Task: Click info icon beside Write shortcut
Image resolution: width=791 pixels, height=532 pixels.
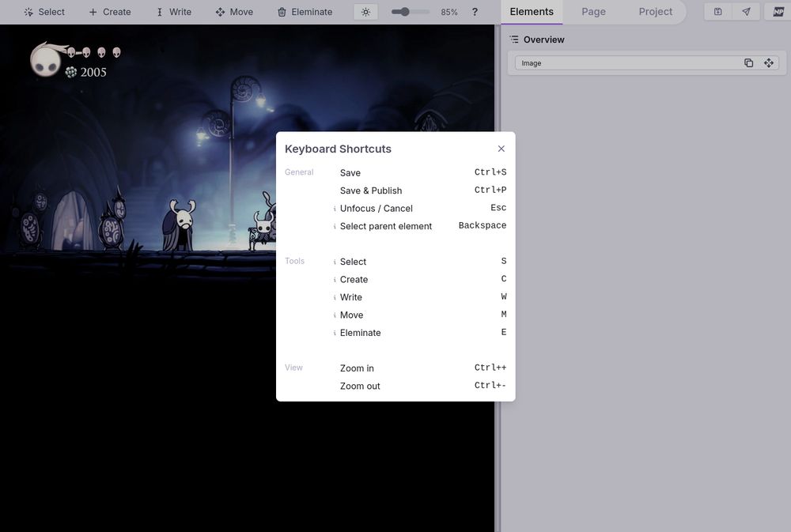Action: (x=335, y=297)
